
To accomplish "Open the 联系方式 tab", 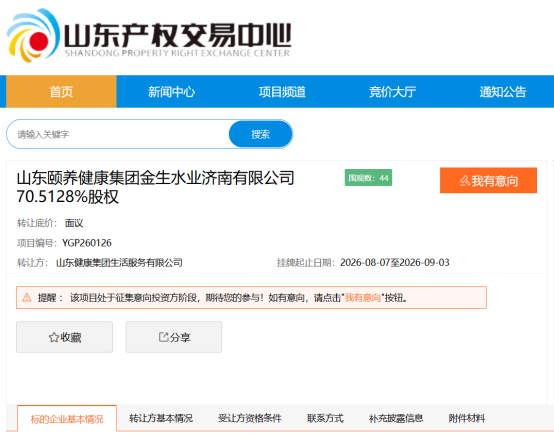I will point(325,418).
